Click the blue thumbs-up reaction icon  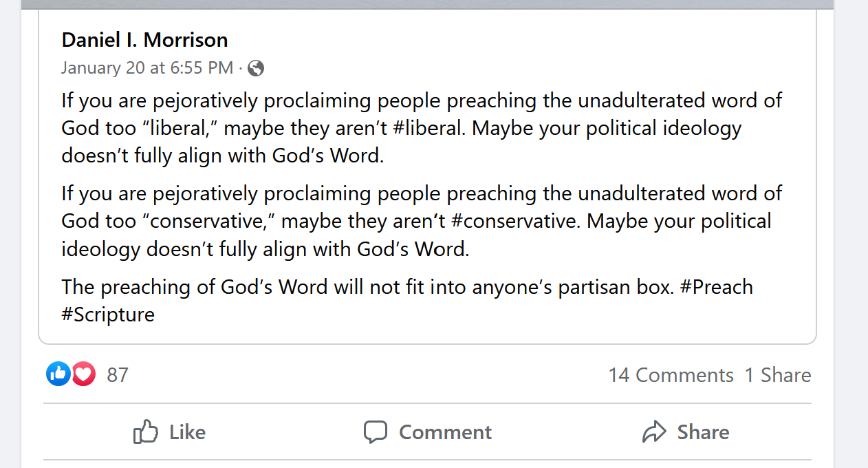58,374
